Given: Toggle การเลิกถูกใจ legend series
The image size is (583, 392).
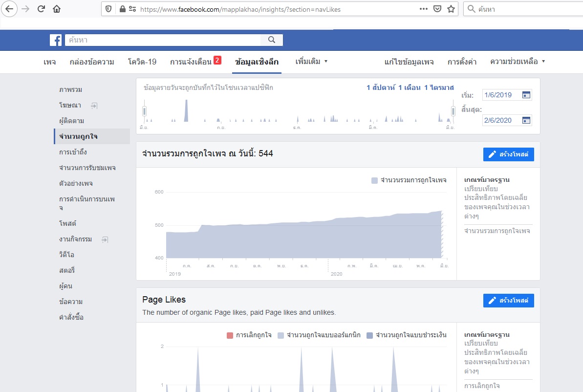Looking at the screenshot, I should point(249,335).
